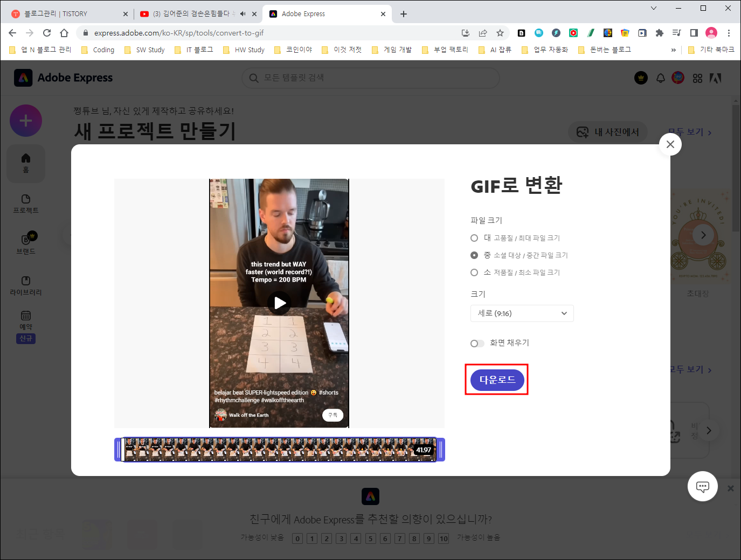Open the 세로 (9:16) size dropdown

522,313
